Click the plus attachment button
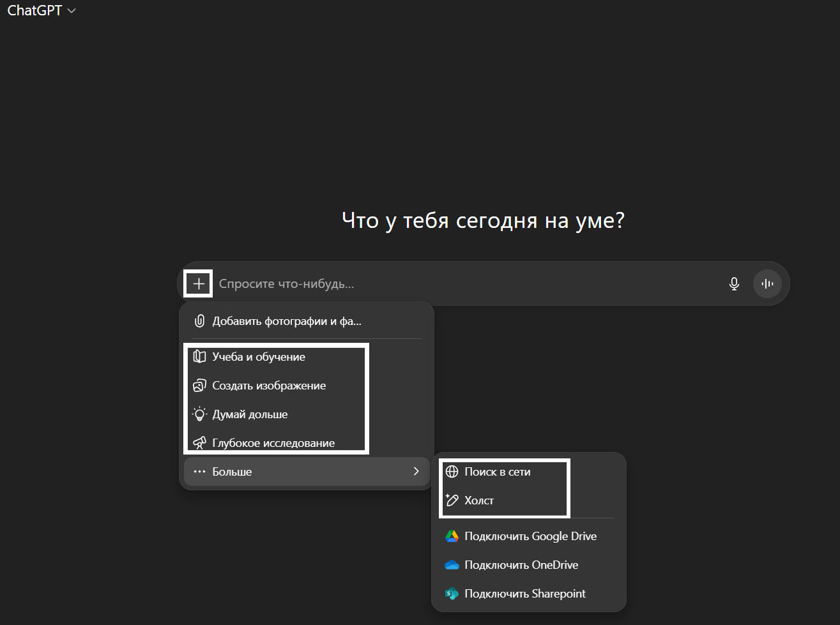840x625 pixels. point(199,283)
